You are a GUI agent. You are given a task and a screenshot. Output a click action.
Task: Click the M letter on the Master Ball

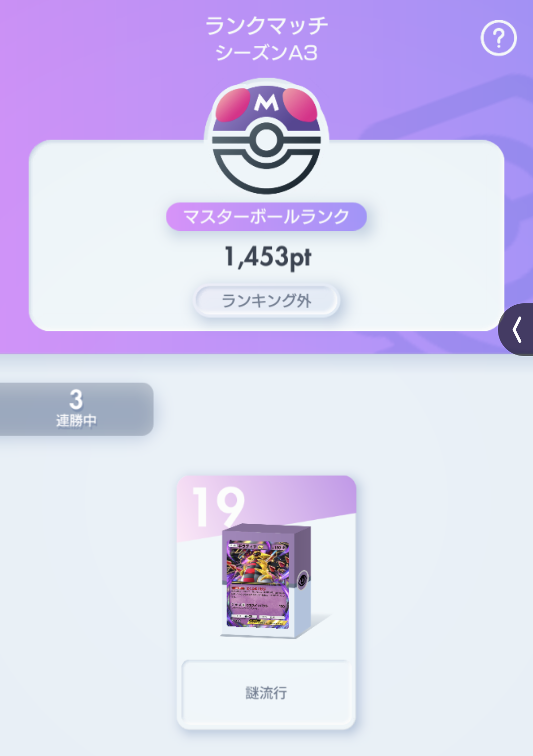pyautogui.click(x=266, y=102)
